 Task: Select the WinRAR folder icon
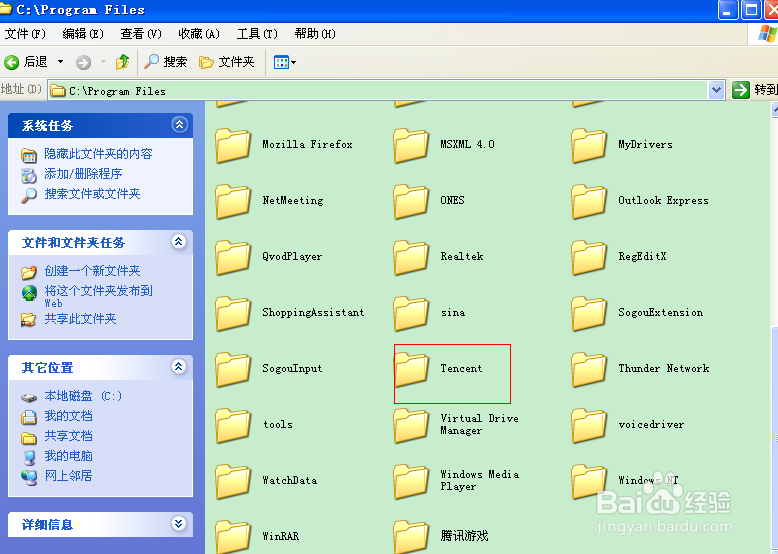233,537
